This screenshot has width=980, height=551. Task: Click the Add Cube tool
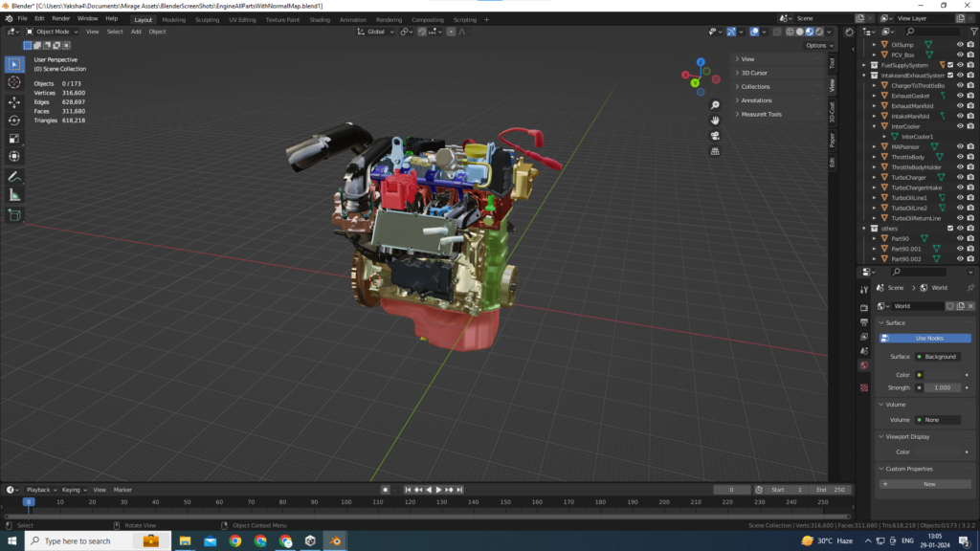(14, 216)
